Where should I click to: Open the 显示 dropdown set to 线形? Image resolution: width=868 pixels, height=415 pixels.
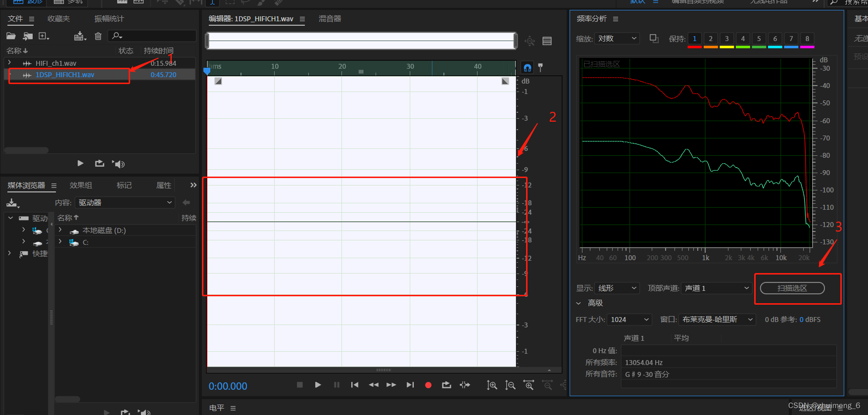pos(617,288)
